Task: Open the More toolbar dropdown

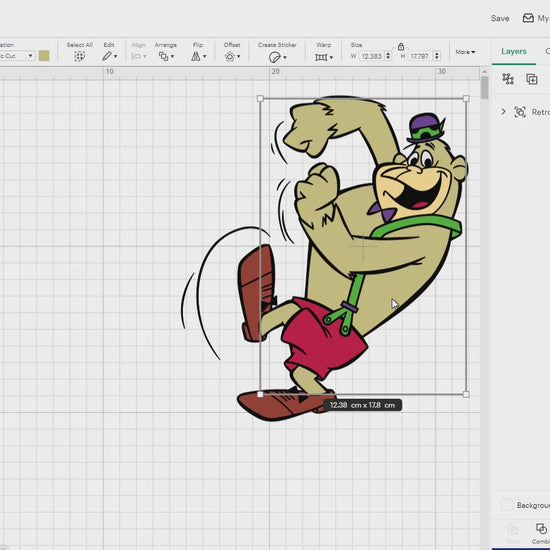Action: pyautogui.click(x=465, y=52)
